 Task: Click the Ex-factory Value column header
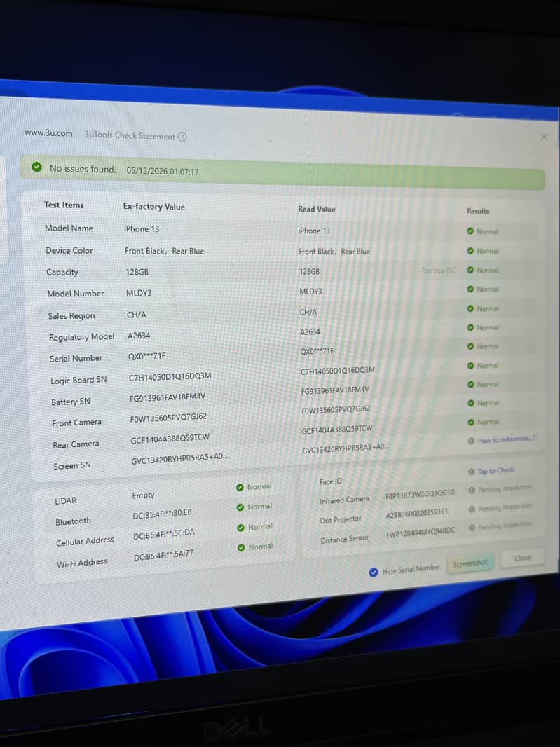pyautogui.click(x=154, y=206)
